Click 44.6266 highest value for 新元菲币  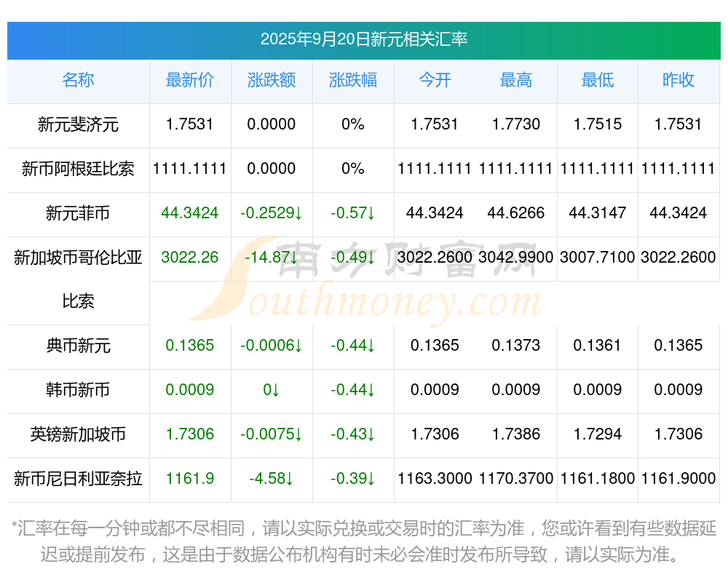click(516, 213)
